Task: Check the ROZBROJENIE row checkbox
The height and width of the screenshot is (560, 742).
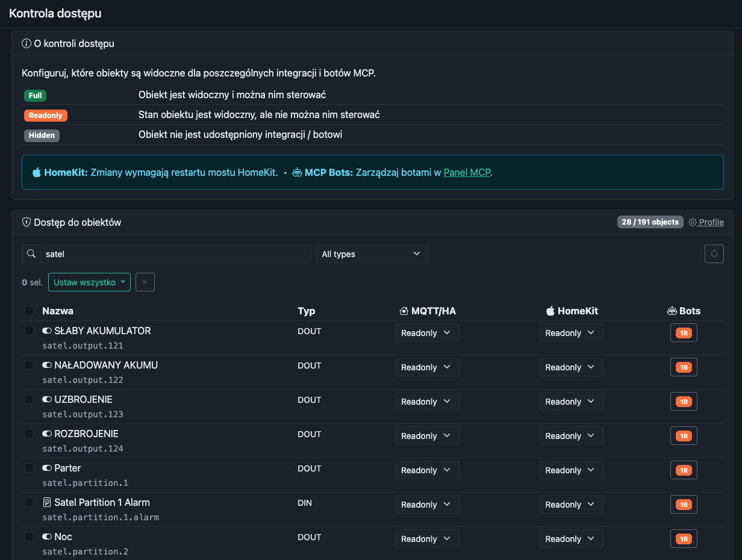Action: coord(29,434)
